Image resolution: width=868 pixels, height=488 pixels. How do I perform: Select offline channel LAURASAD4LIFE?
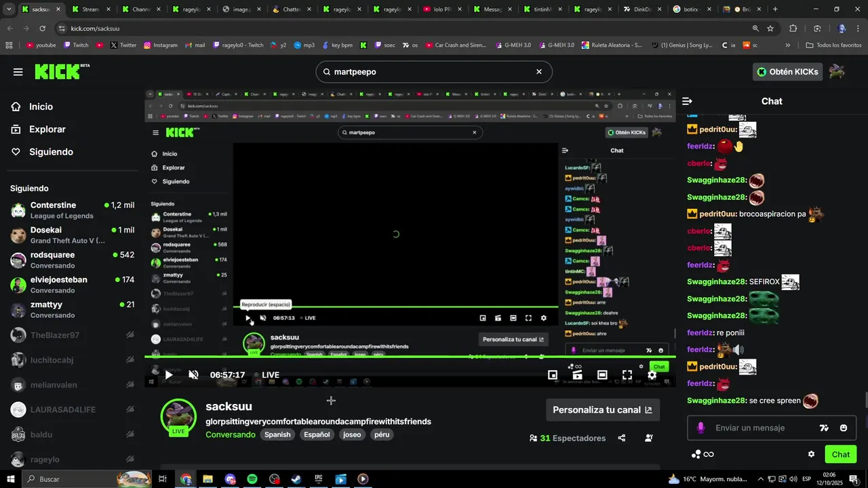[73, 409]
